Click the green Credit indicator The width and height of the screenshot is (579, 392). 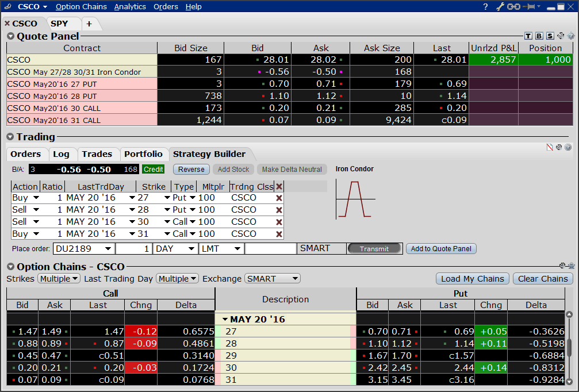(154, 170)
